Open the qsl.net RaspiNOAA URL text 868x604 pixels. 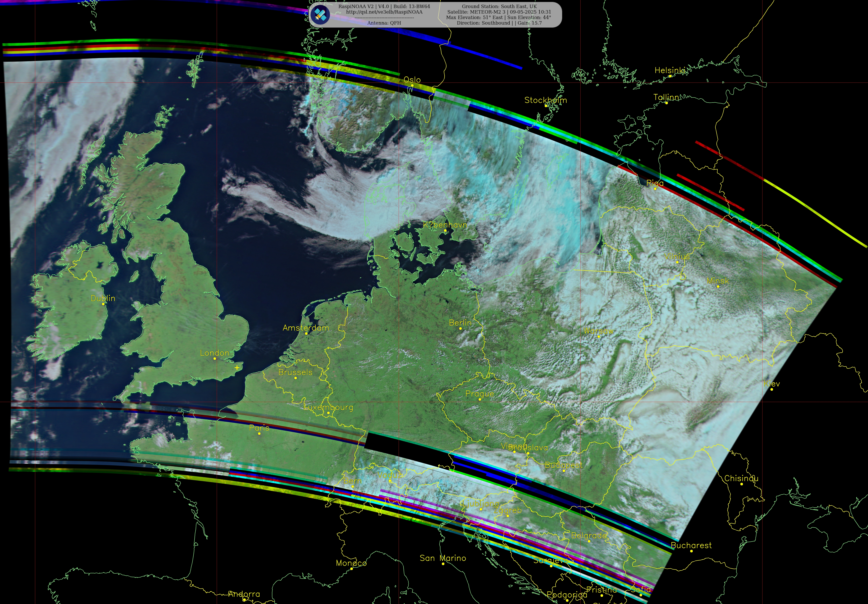(x=384, y=12)
